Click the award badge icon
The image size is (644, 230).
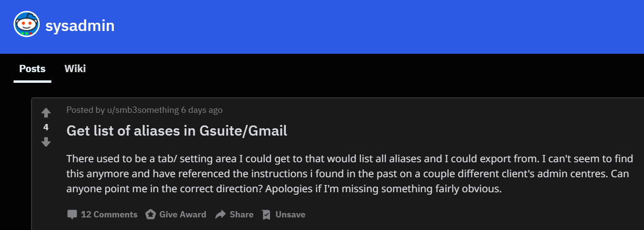[x=151, y=214]
